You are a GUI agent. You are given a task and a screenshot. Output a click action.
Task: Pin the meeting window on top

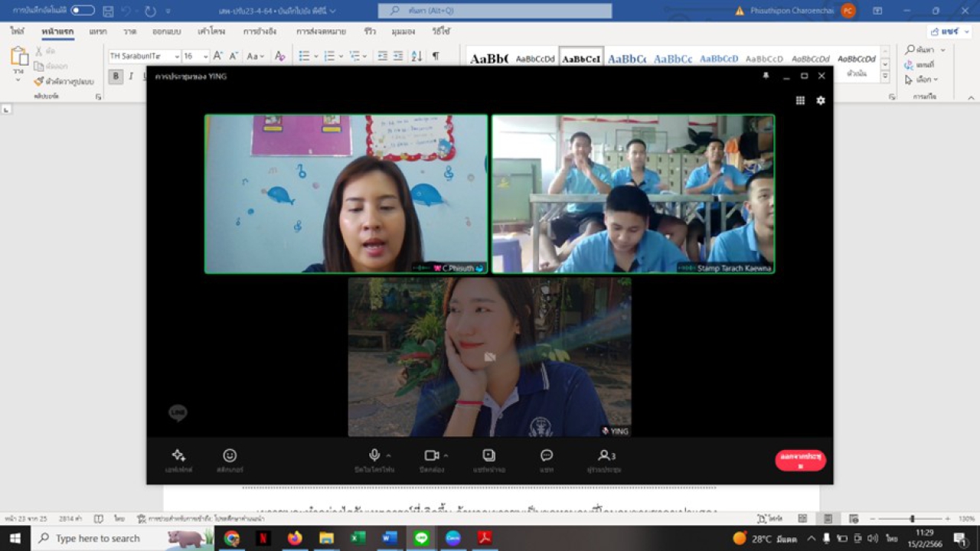point(766,76)
